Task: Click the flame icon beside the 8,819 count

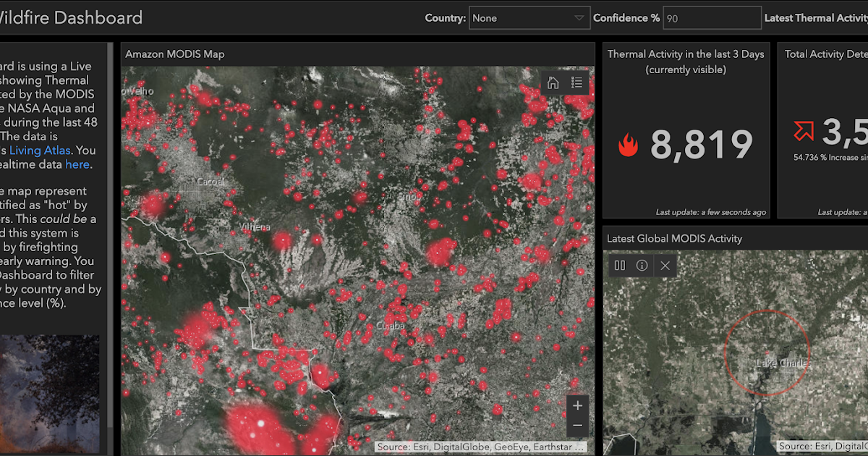Action: point(629,144)
